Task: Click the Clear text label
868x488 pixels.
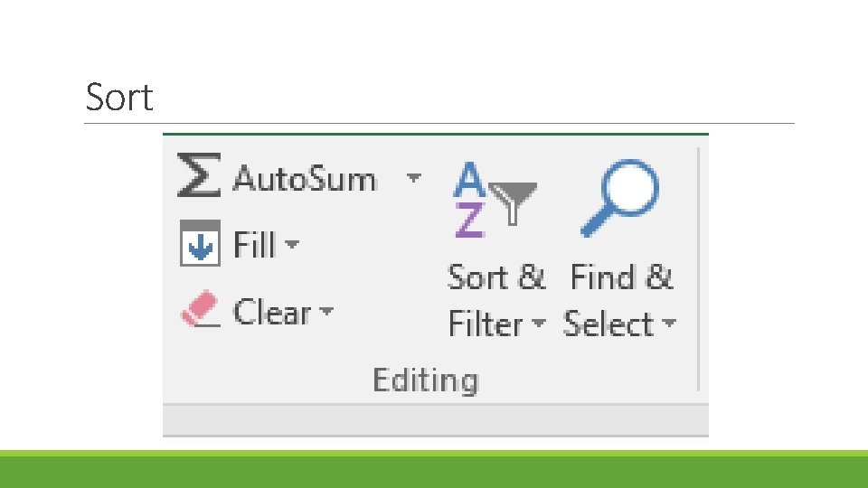Action: click(x=272, y=312)
